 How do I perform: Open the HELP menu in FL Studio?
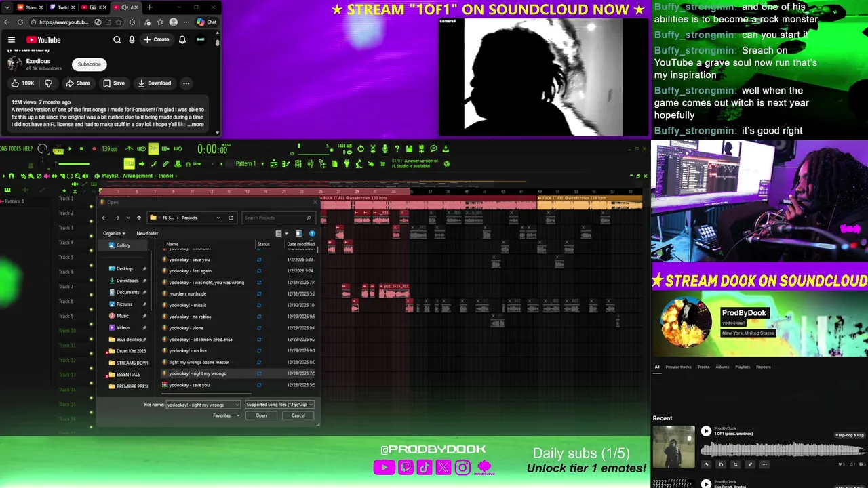coord(28,148)
